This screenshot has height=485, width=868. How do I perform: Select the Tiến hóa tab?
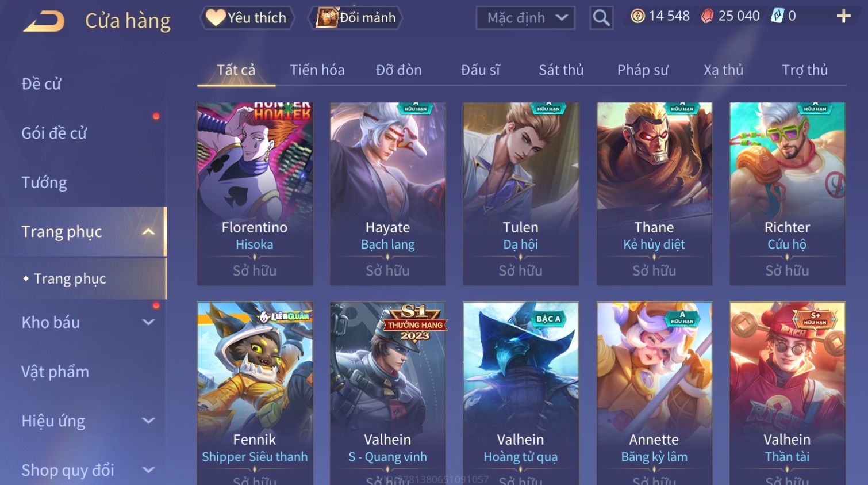click(x=317, y=70)
